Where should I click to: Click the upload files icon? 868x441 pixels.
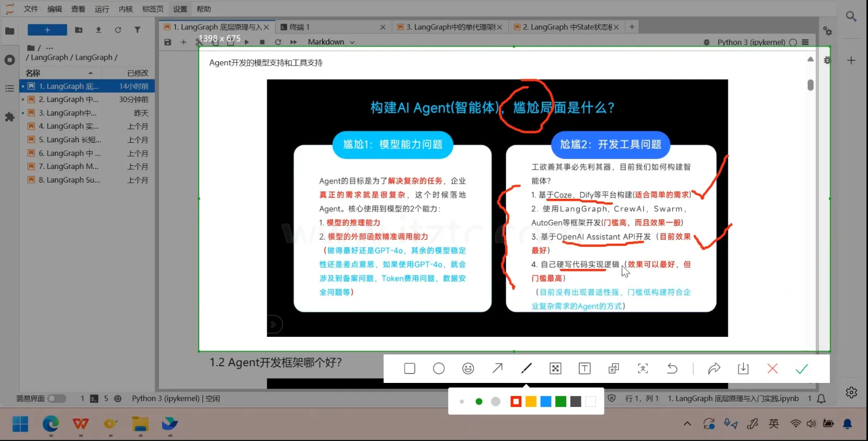98,30
